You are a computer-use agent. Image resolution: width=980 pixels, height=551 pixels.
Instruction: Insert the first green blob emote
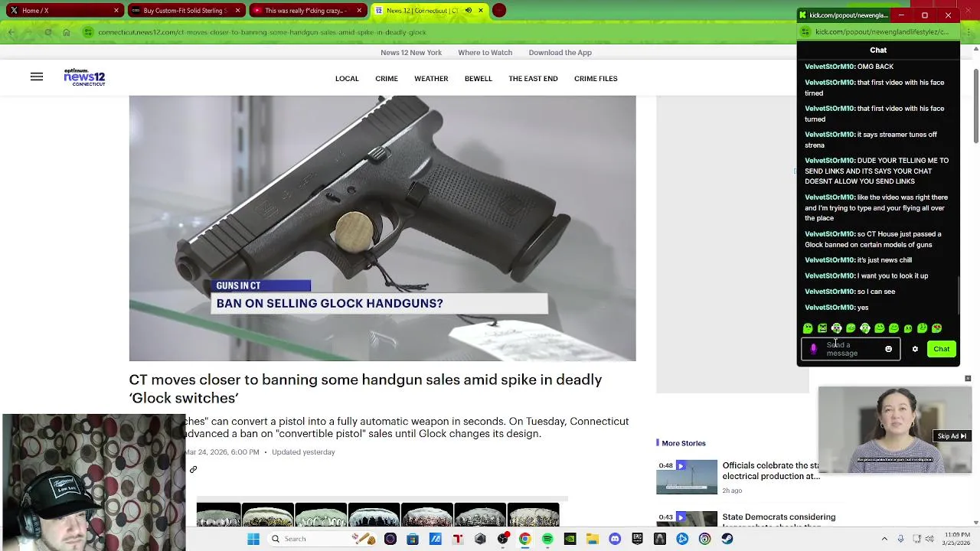pyautogui.click(x=808, y=328)
